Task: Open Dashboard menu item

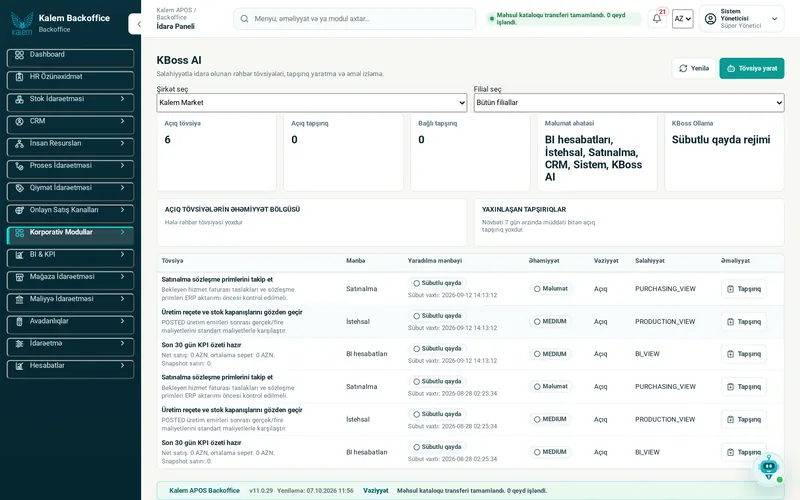Action: [70, 58]
